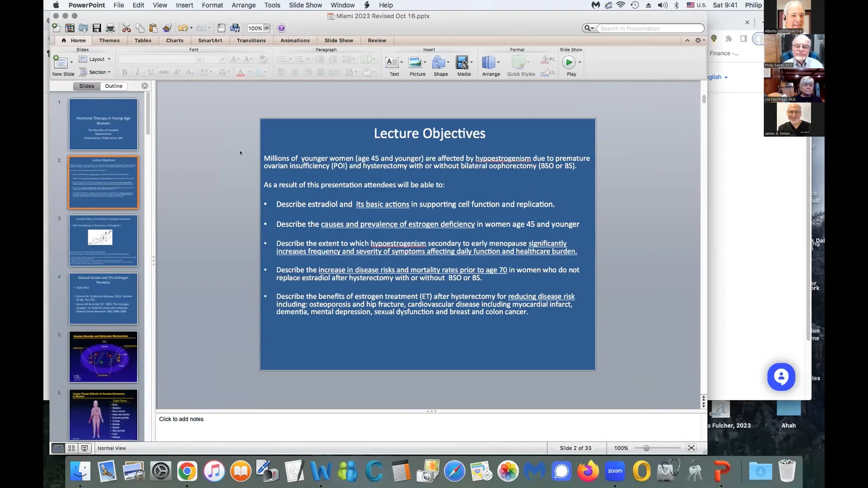Open the Insert menu in menu bar
The height and width of the screenshot is (488, 868).
184,5
